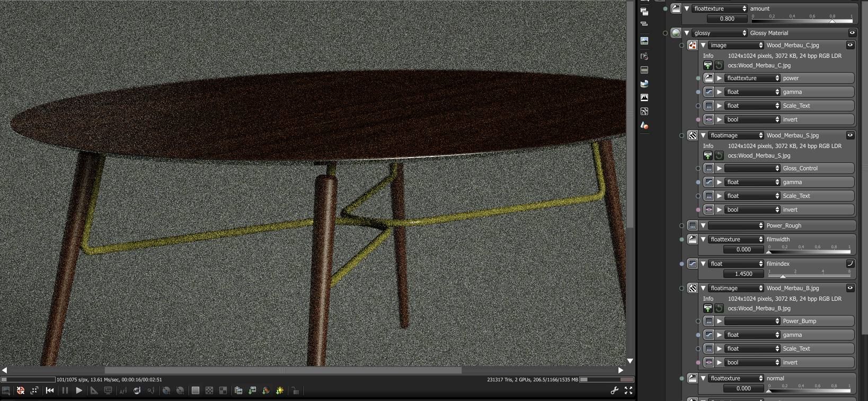Collapse the Power_Rough row
The width and height of the screenshot is (868, 401).
703,225
